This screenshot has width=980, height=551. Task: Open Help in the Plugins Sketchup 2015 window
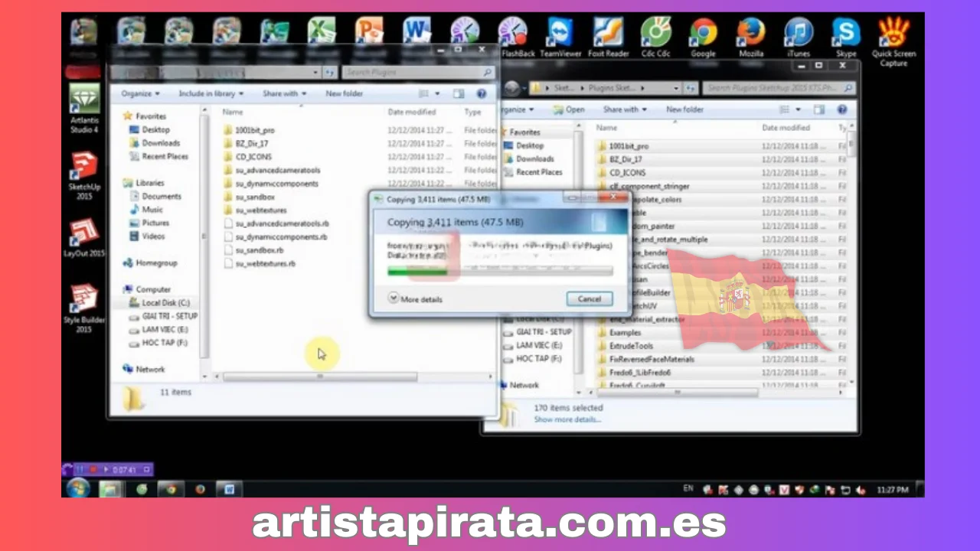coord(841,109)
